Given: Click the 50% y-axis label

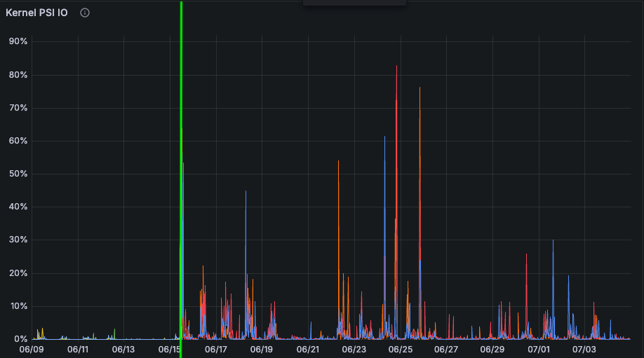Looking at the screenshot, I should pyautogui.click(x=18, y=174).
